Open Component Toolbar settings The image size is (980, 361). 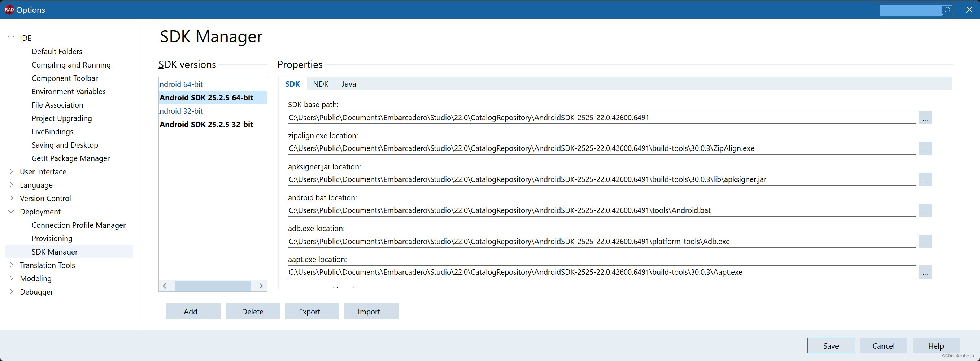[65, 78]
